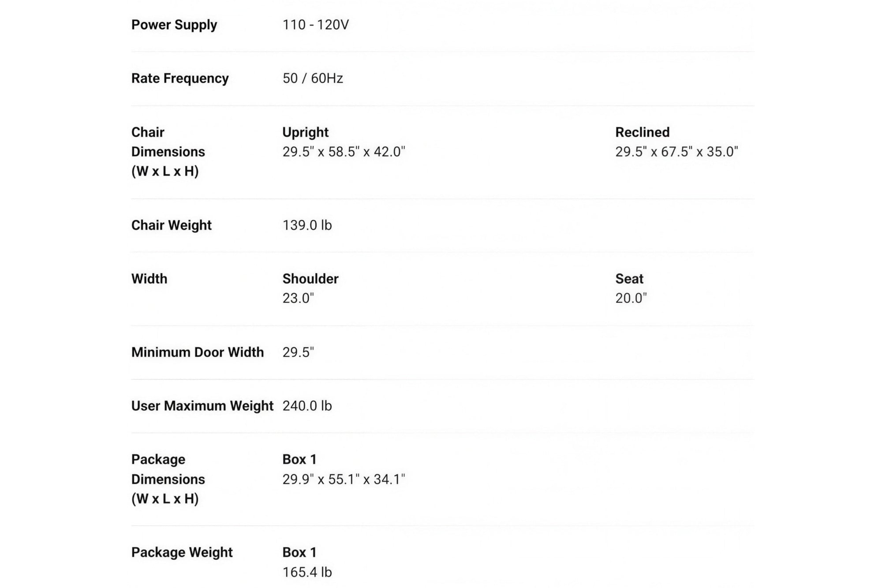Select the 240.0 lb maximum weight value
The height and width of the screenshot is (588, 882).
click(x=307, y=406)
